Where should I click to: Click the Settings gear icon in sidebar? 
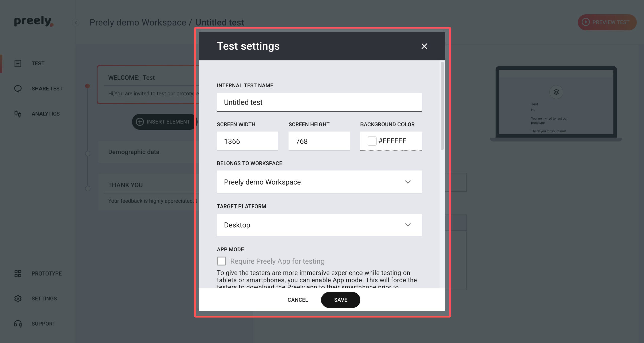click(18, 299)
